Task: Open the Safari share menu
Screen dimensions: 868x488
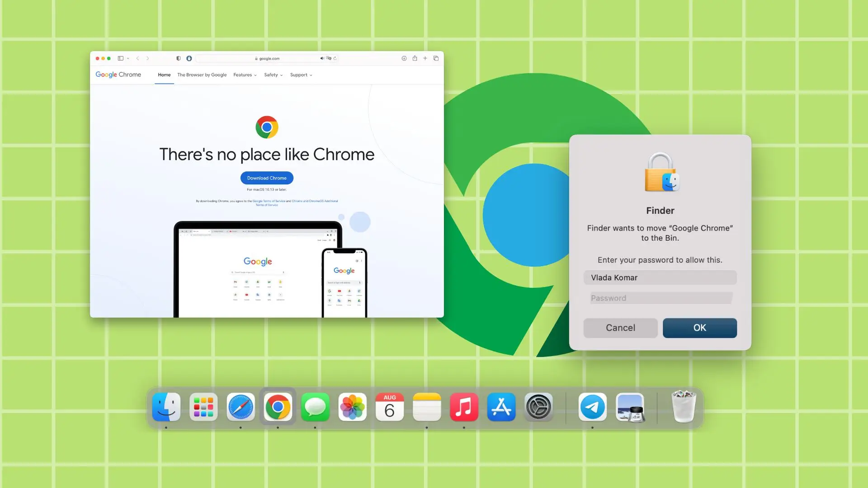Action: (415, 58)
